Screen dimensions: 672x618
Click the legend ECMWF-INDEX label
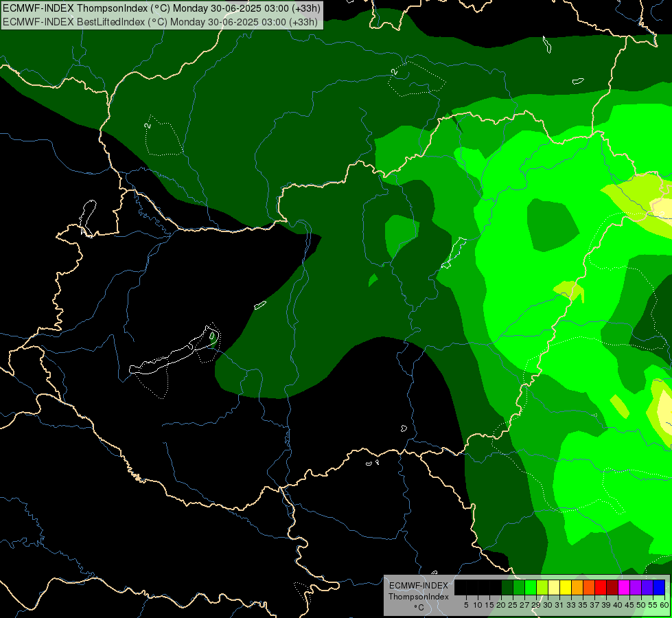point(419,586)
